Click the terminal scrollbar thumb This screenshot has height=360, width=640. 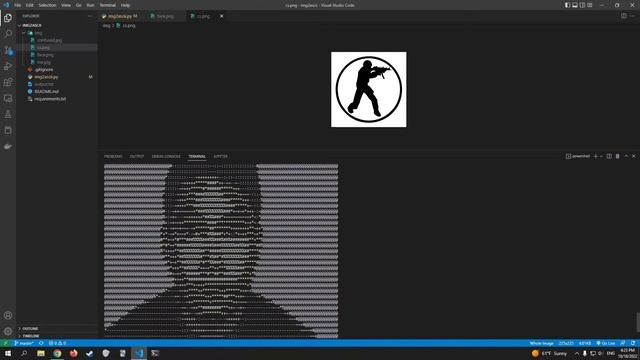pyautogui.click(x=638, y=322)
